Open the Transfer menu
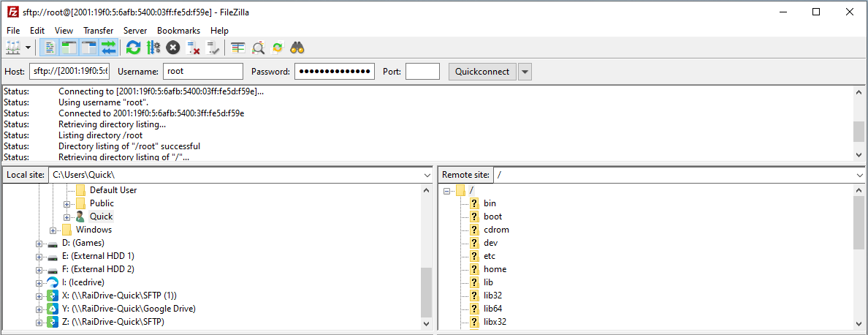 tap(99, 31)
